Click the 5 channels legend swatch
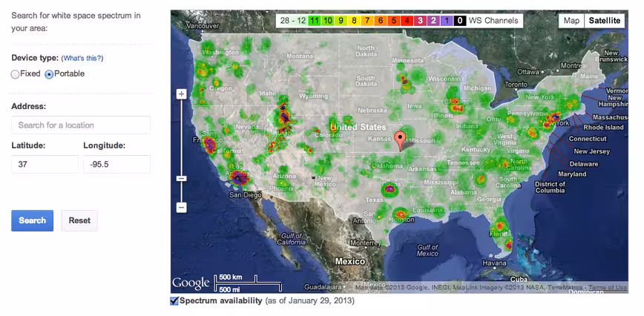This screenshot has width=644, height=316. point(393,21)
